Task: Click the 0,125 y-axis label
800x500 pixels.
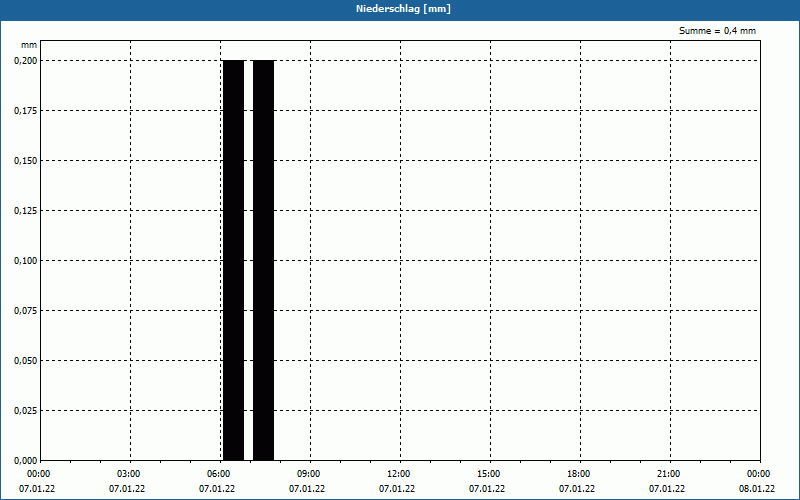Action: tap(26, 211)
